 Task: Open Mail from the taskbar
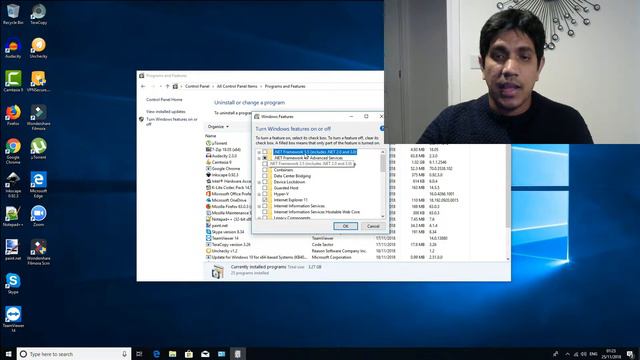tap(205, 354)
